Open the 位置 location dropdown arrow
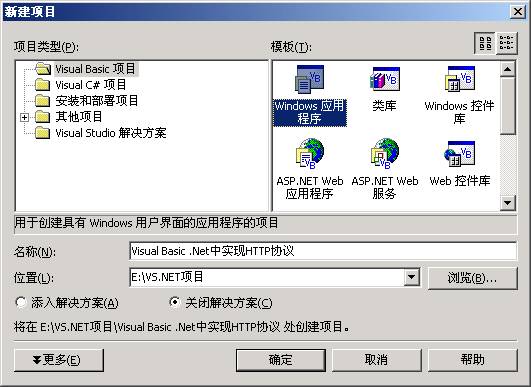This screenshot has width=531, height=387. click(x=411, y=277)
